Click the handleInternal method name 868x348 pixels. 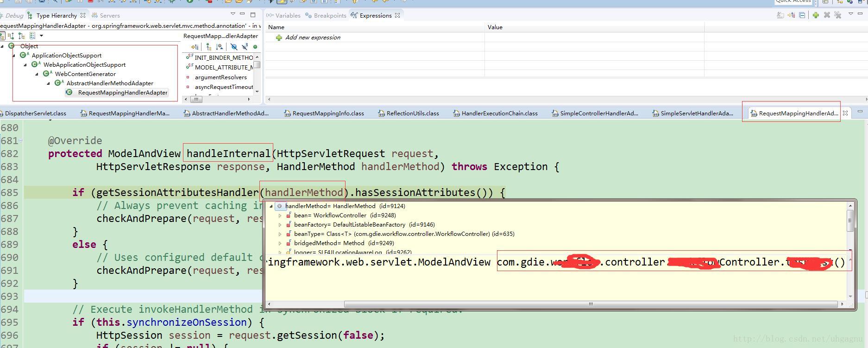click(x=228, y=153)
